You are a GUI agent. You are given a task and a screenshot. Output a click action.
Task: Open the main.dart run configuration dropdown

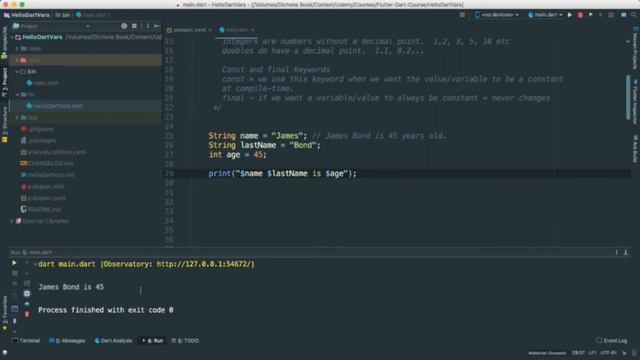click(x=545, y=15)
